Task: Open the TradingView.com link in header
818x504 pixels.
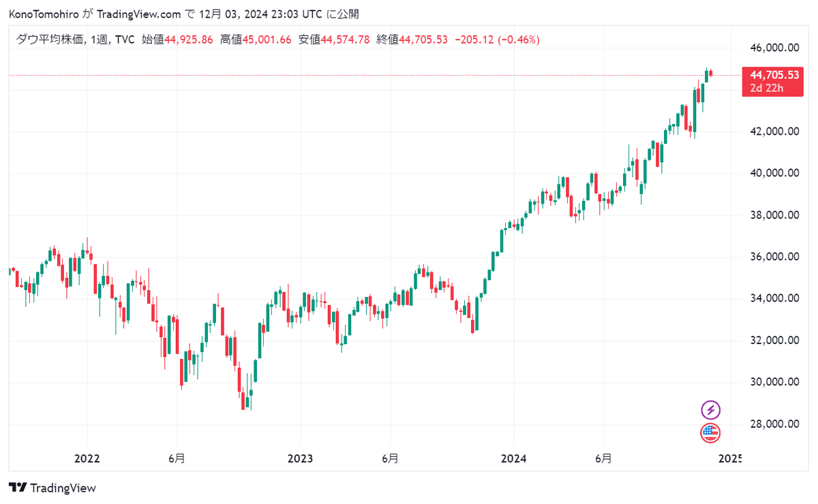Action: click(x=139, y=14)
